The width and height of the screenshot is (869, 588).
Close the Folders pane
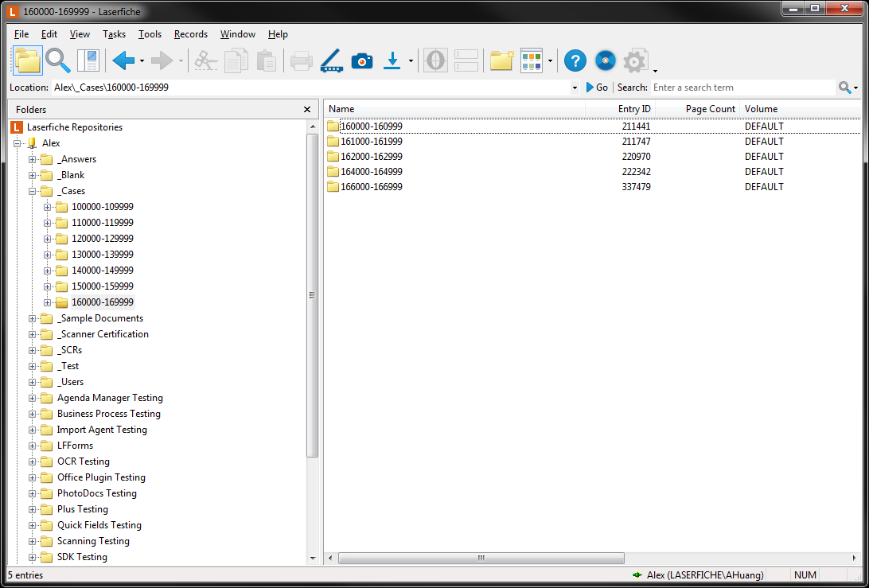307,110
